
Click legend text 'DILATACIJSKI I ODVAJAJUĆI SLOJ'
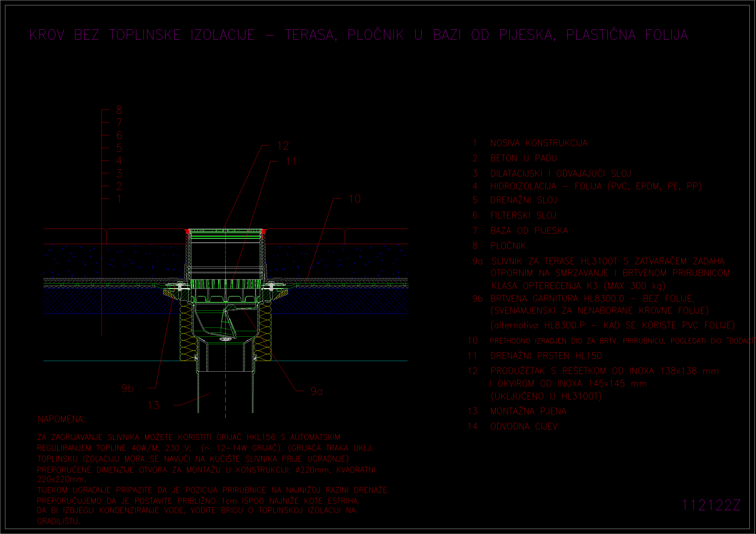click(561, 173)
